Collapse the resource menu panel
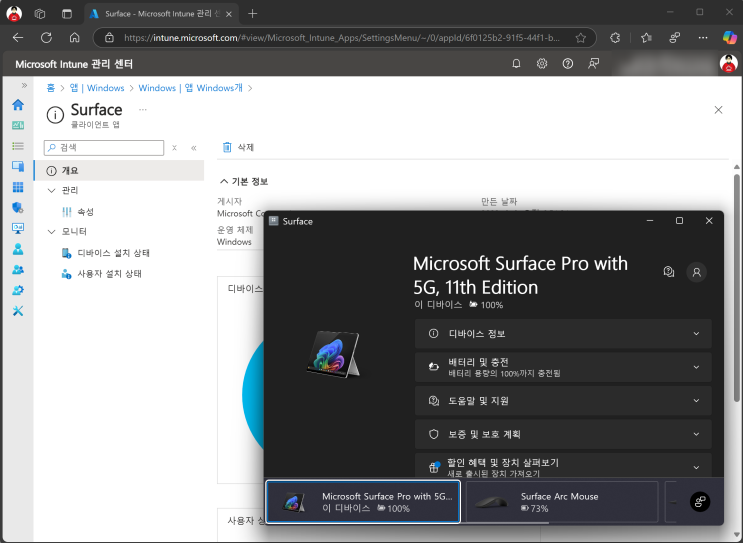This screenshot has width=743, height=543. coord(194,148)
